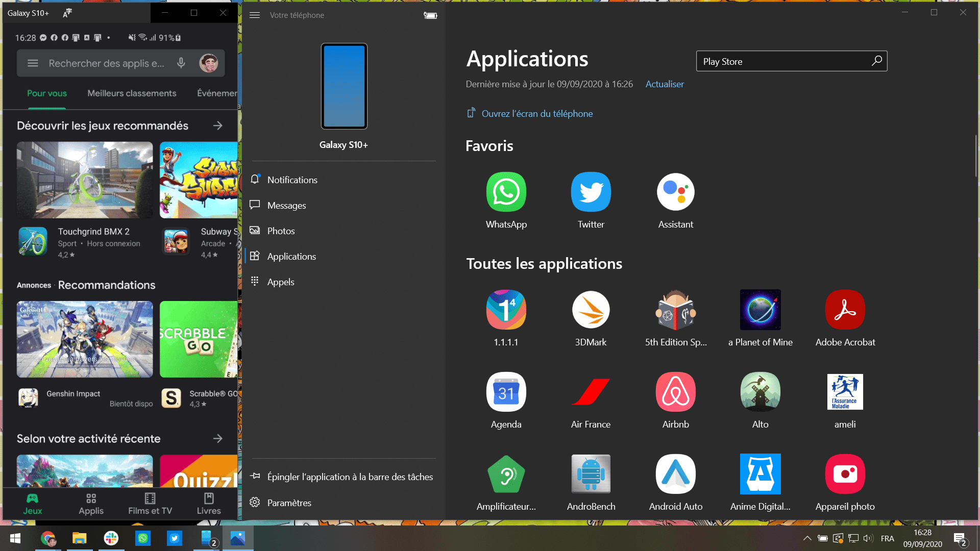Open Twitter from Favoris section
Viewport: 980px width, 551px height.
(x=591, y=192)
